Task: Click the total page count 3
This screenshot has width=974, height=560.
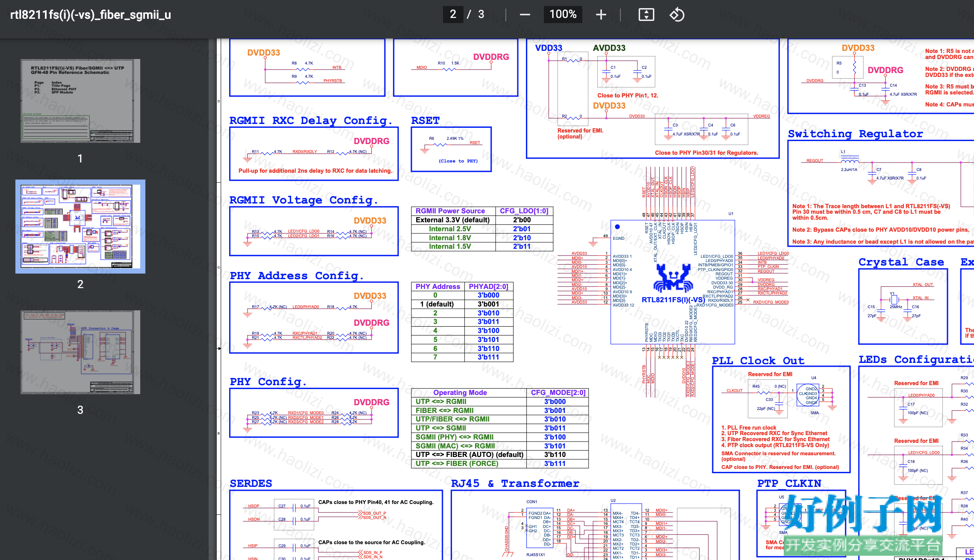Action: [x=481, y=14]
